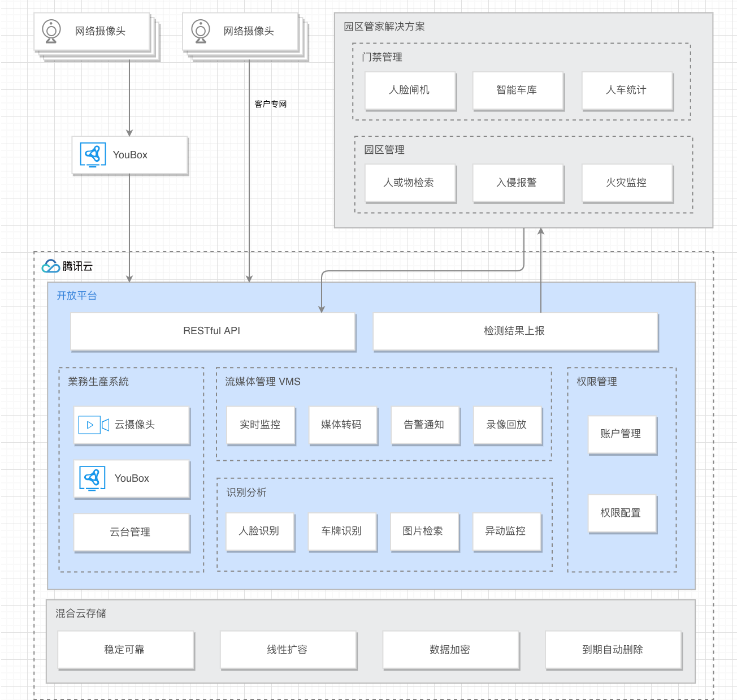737x700 pixels.
Task: Click the 流媒体管理 VMS label
Action: pos(263,382)
